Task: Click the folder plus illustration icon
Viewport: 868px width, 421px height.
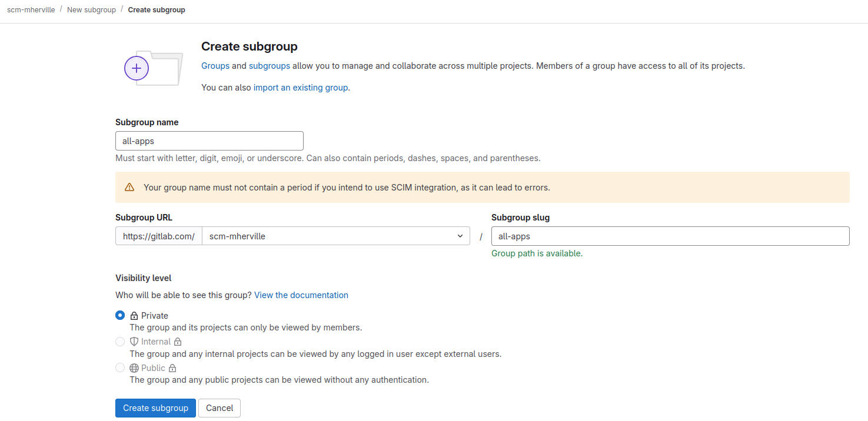Action: pos(153,68)
